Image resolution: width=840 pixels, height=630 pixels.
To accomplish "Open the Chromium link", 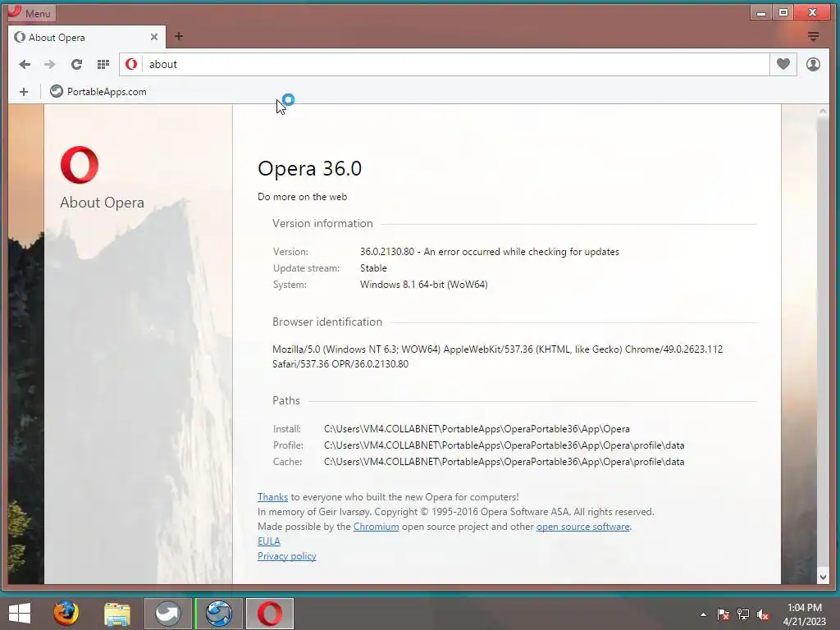I will pyautogui.click(x=376, y=527).
